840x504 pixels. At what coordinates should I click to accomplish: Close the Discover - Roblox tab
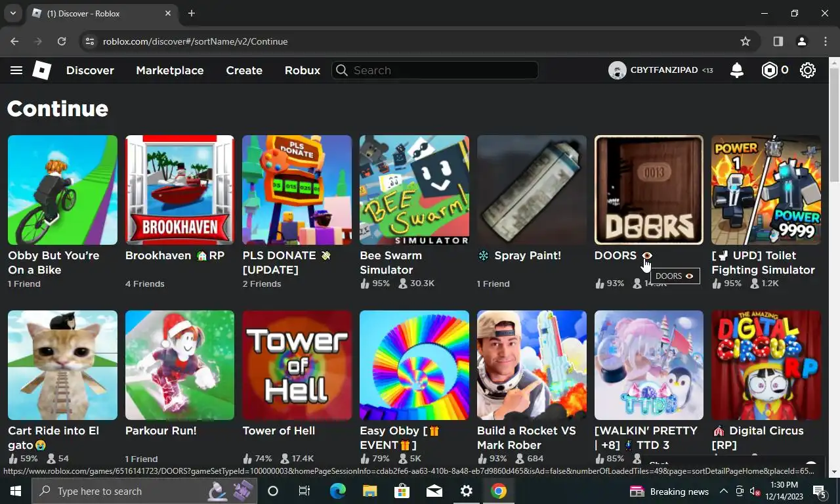pos(168,13)
